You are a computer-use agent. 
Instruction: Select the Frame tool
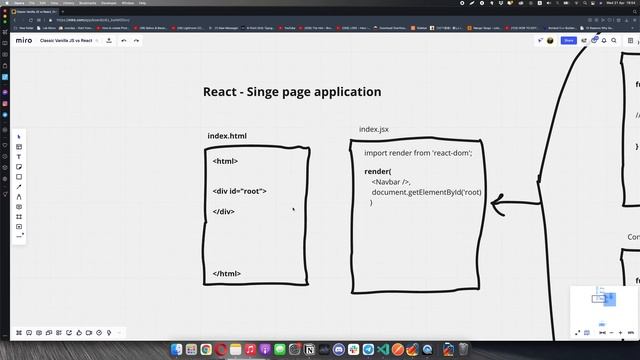[x=19, y=217]
